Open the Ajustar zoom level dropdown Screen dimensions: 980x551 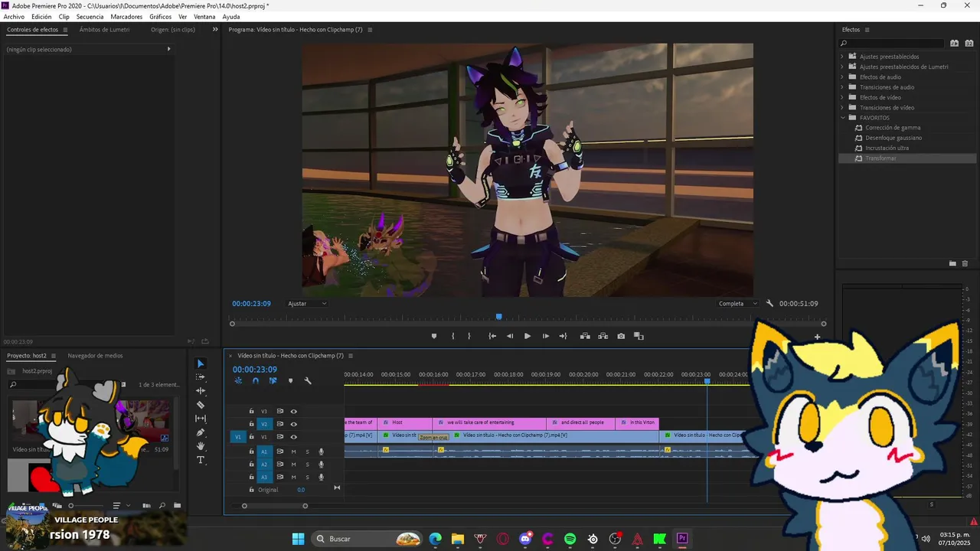point(307,304)
